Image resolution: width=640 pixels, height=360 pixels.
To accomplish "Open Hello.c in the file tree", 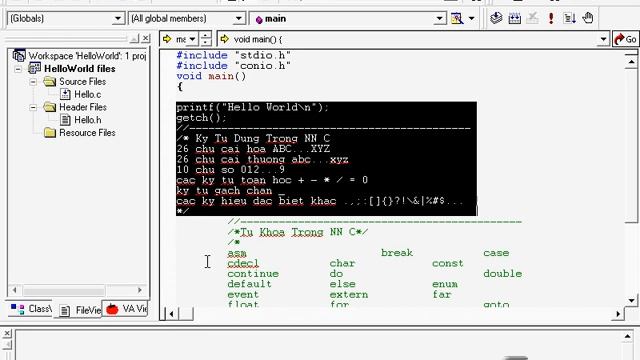I will pyautogui.click(x=87, y=94).
